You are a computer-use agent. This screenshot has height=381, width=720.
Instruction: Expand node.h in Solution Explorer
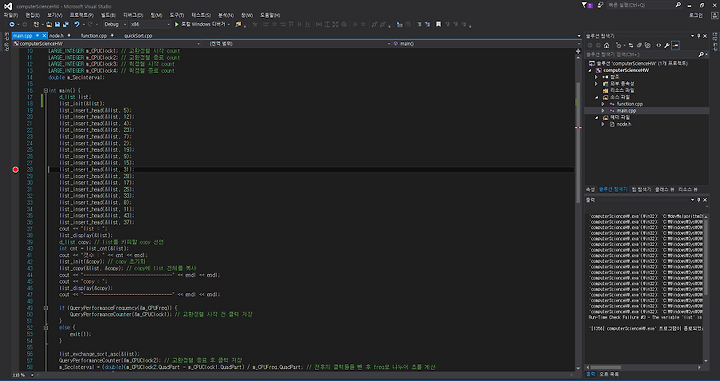603,124
